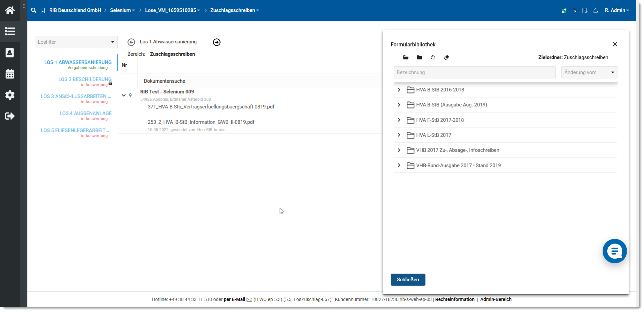Open the Zuschlagsschreiben breadcrumb menu

(235, 10)
